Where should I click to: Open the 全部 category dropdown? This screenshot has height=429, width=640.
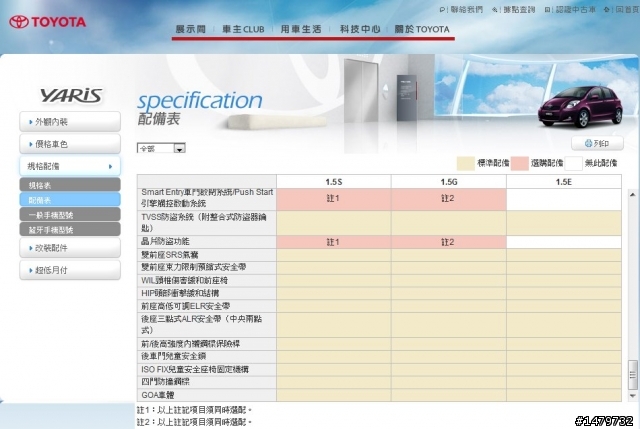(x=161, y=148)
